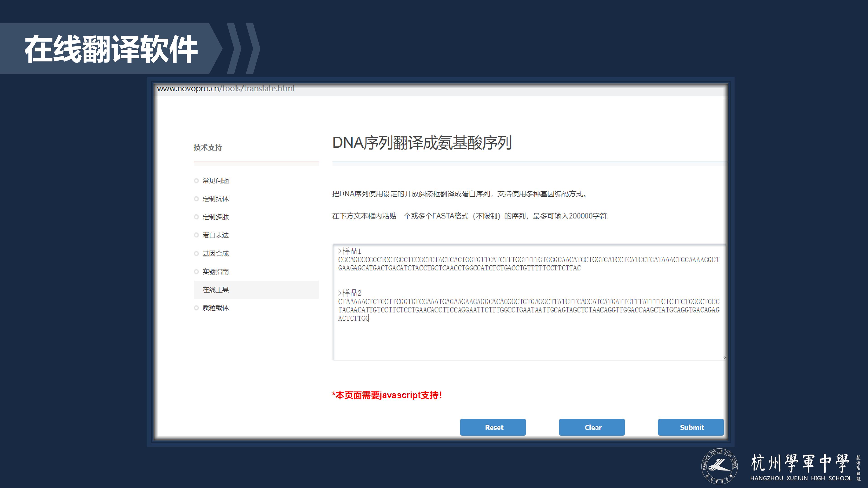Click the 技术支持 sidebar heading
Viewport: 868px width, 488px height.
pos(208,147)
